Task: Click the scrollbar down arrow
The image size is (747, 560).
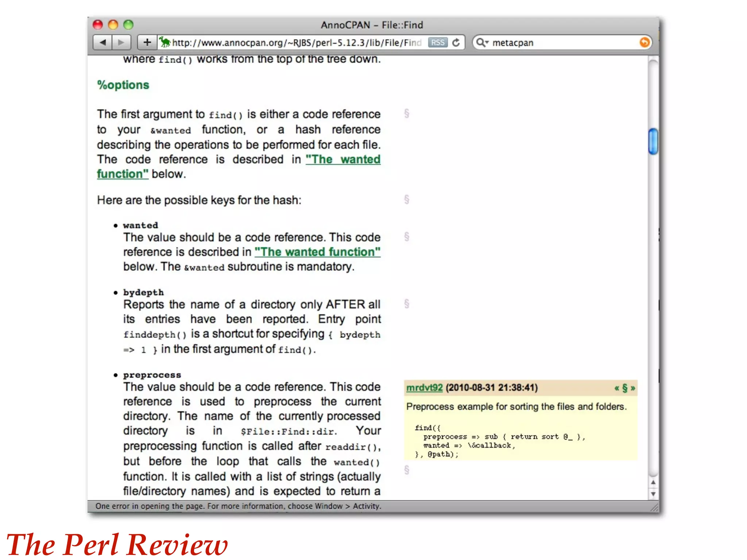Action: point(653,494)
